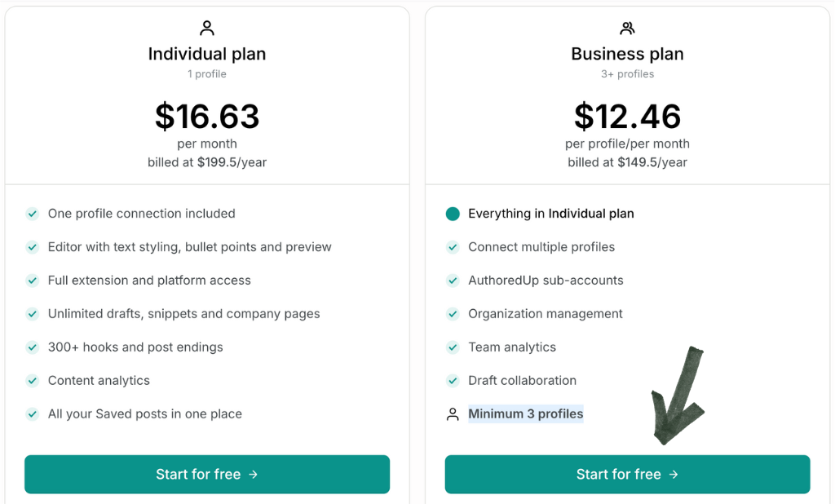Click checkmark beside Team analytics
The image size is (835, 504).
[453, 347]
